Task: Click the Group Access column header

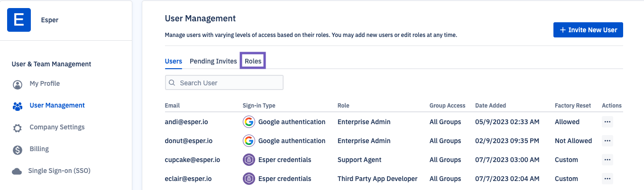Action: pyautogui.click(x=447, y=106)
